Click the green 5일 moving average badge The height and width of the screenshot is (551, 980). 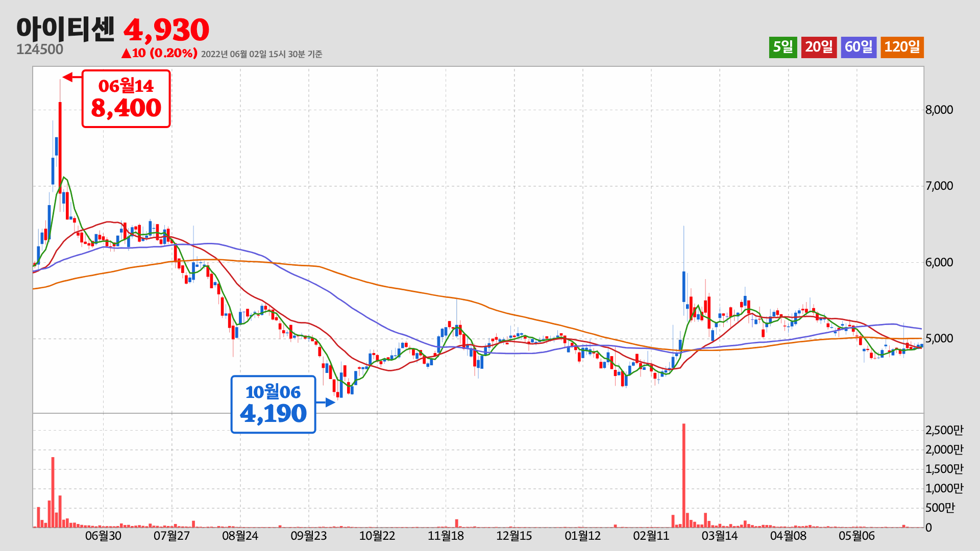(783, 47)
